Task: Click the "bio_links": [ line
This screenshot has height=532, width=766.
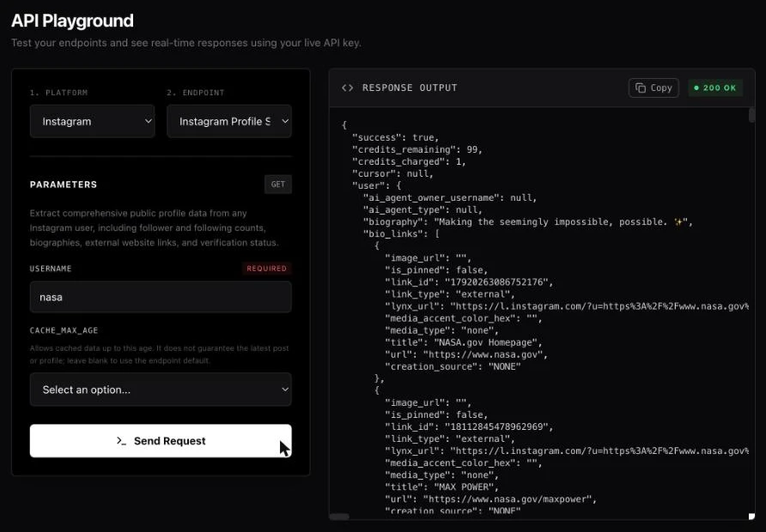Action: pos(401,233)
